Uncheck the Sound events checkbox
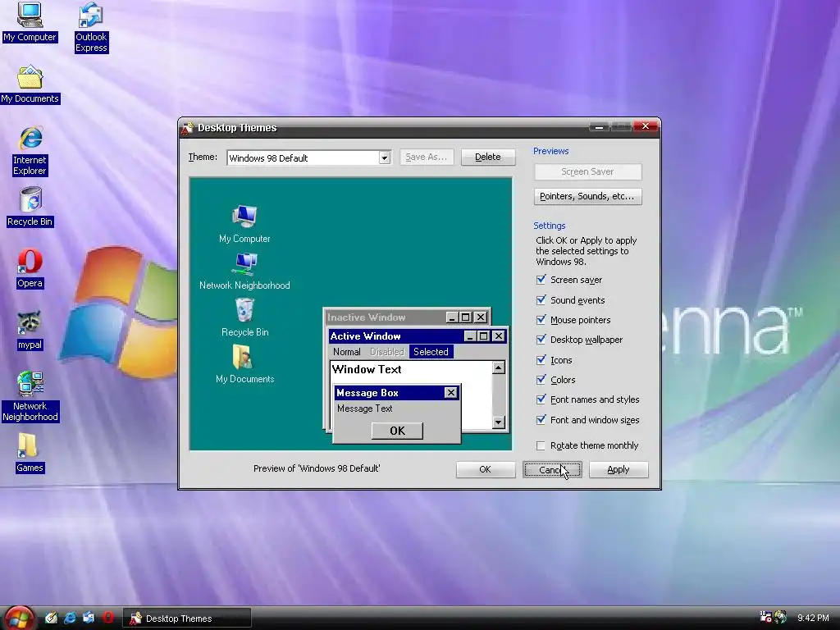This screenshot has width=840, height=630. point(541,300)
